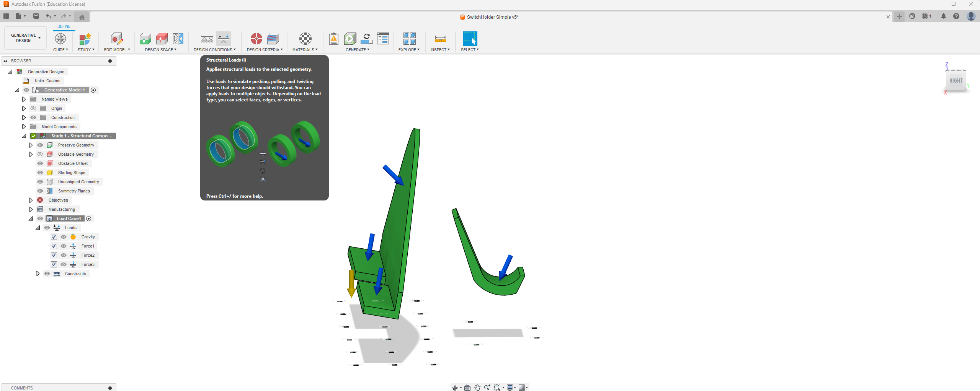Select the Obstacle Offset item
This screenshot has height=391, width=980.
73,163
